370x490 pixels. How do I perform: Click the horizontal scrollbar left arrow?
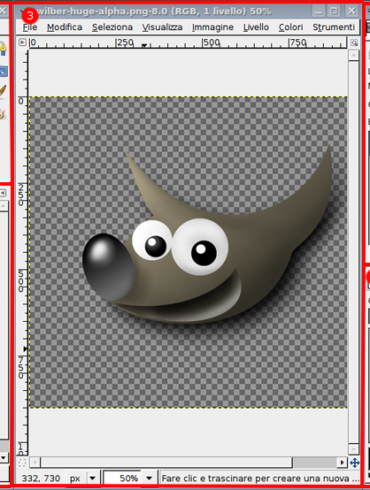pyautogui.click(x=35, y=462)
